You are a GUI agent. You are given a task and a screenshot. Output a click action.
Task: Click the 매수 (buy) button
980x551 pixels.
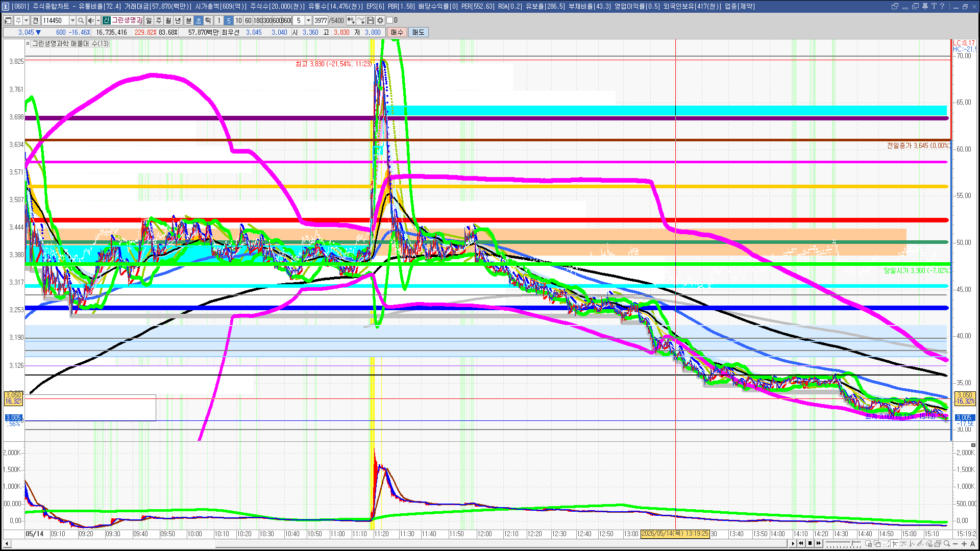click(397, 32)
